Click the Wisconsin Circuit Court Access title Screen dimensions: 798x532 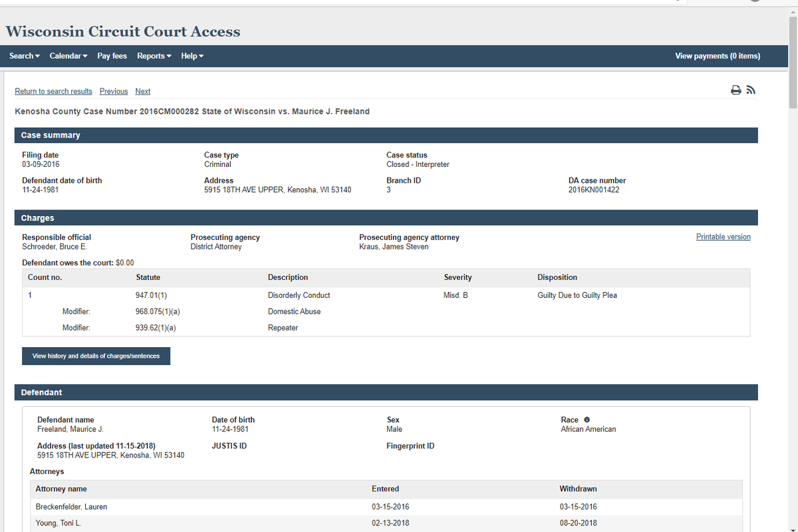click(x=123, y=31)
